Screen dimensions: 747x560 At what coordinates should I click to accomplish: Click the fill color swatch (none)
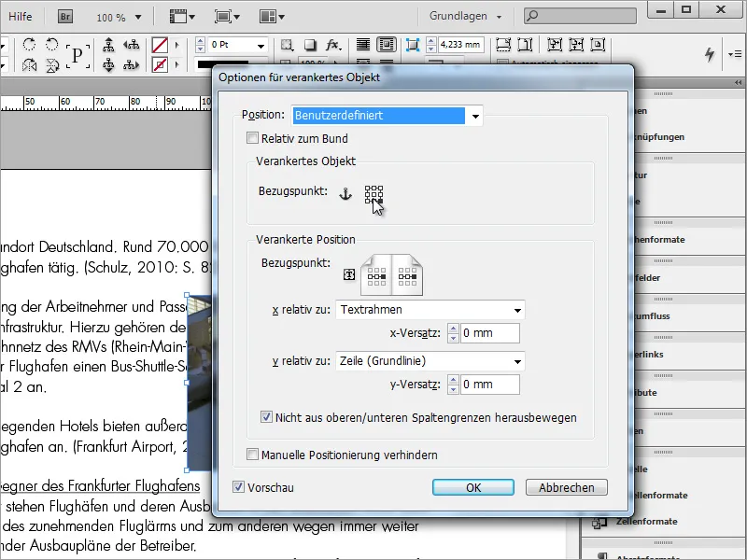pyautogui.click(x=160, y=45)
